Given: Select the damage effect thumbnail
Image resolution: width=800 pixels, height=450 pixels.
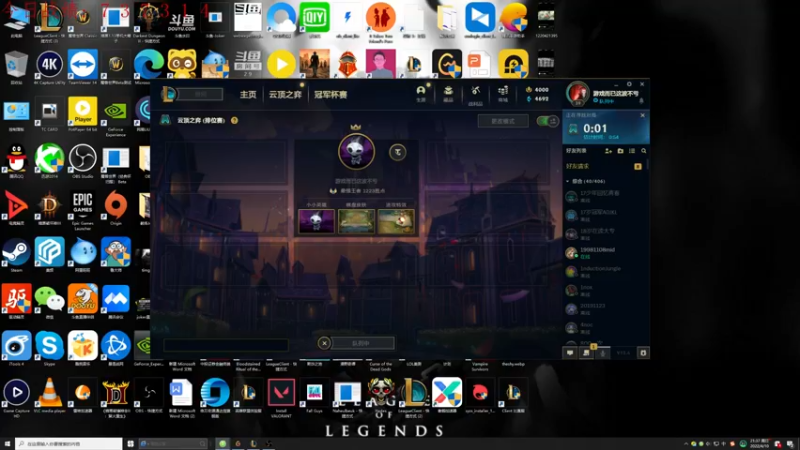Looking at the screenshot, I should pyautogui.click(x=396, y=221).
